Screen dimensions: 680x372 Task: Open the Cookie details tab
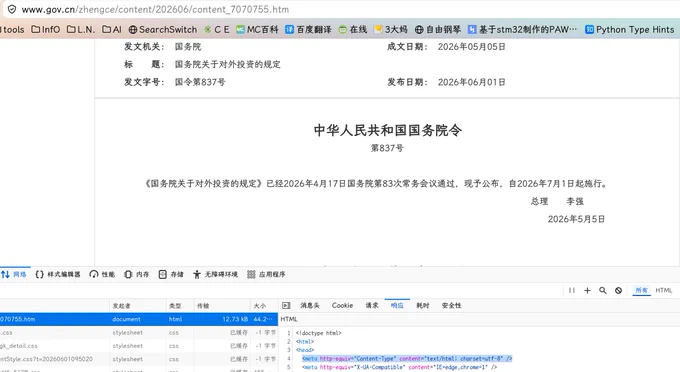click(x=342, y=306)
